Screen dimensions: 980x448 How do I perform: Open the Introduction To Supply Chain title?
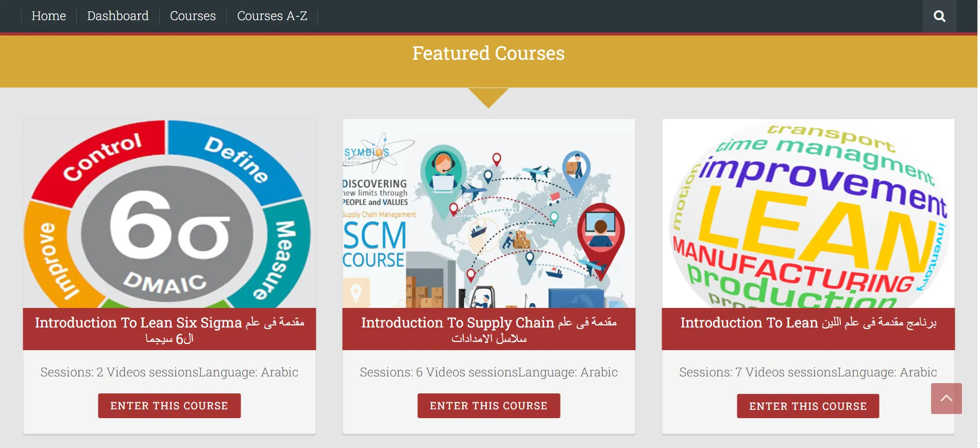coord(488,329)
